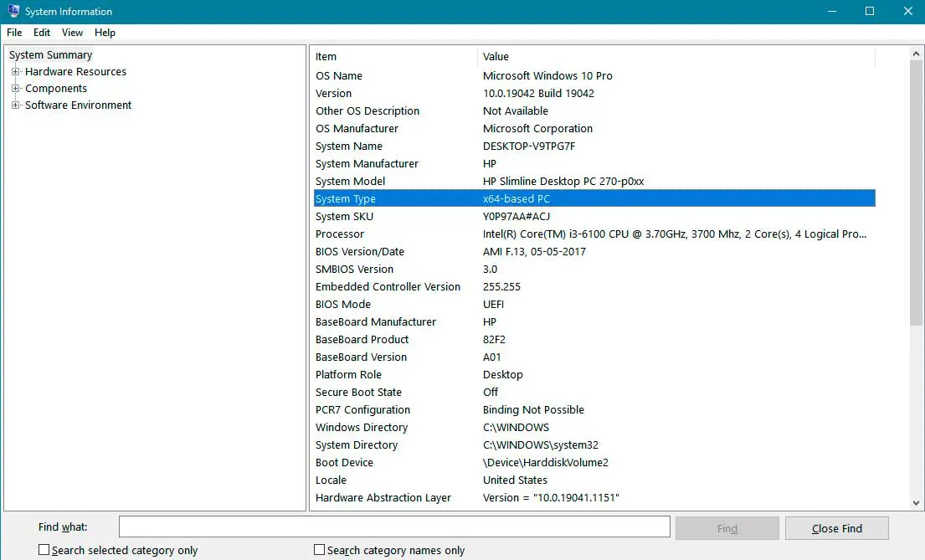Click the value Y0P97AA#ACJ
Image resolution: width=925 pixels, height=560 pixels.
(516, 217)
